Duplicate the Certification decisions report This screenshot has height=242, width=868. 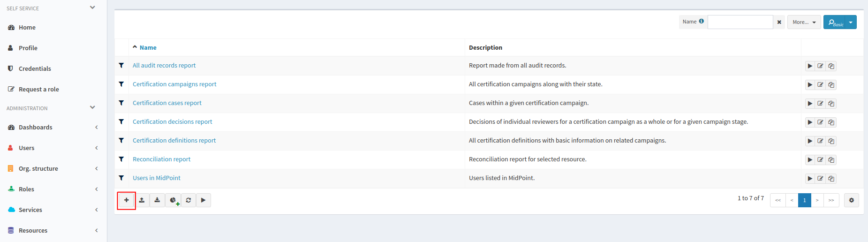tap(831, 122)
